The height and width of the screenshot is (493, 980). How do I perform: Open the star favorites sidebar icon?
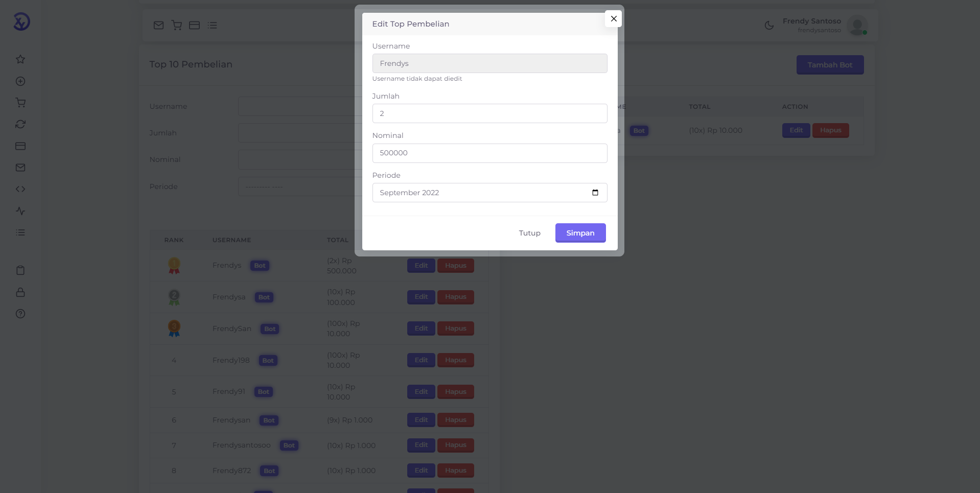click(20, 59)
